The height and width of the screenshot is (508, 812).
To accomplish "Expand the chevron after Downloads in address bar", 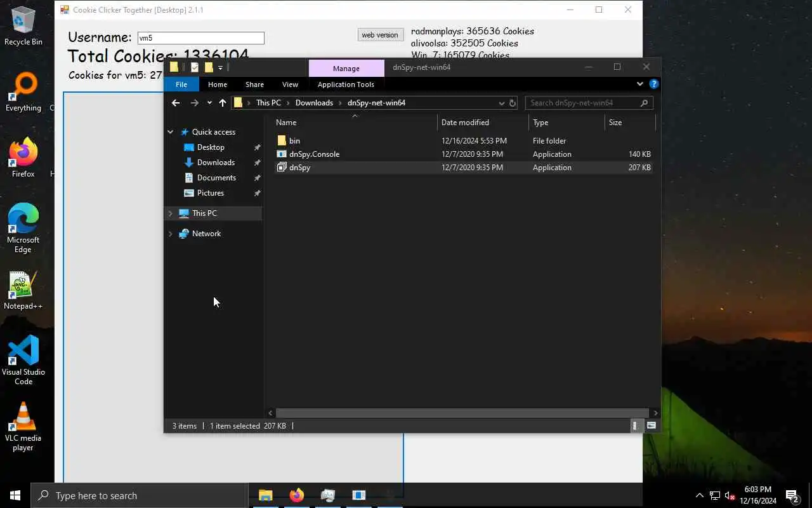I will tap(340, 103).
